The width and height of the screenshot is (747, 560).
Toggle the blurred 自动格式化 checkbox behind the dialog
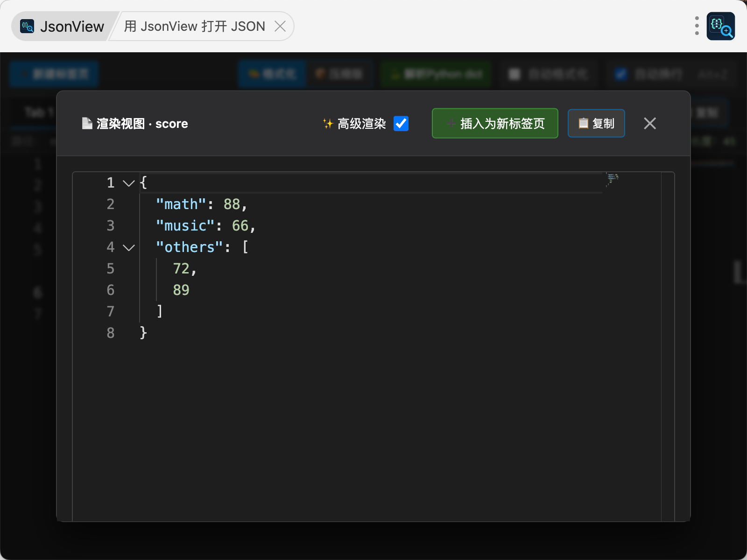pyautogui.click(x=514, y=74)
